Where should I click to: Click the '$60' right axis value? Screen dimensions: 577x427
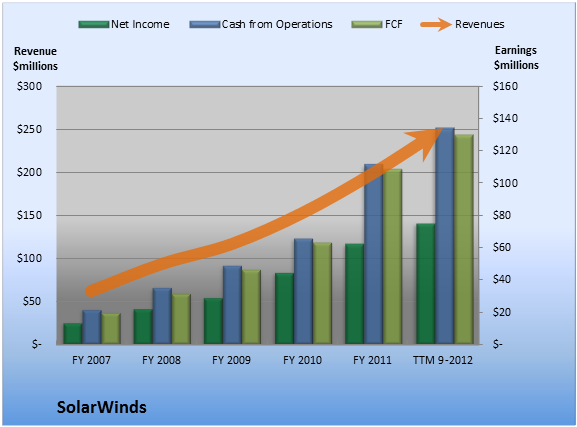pos(502,247)
